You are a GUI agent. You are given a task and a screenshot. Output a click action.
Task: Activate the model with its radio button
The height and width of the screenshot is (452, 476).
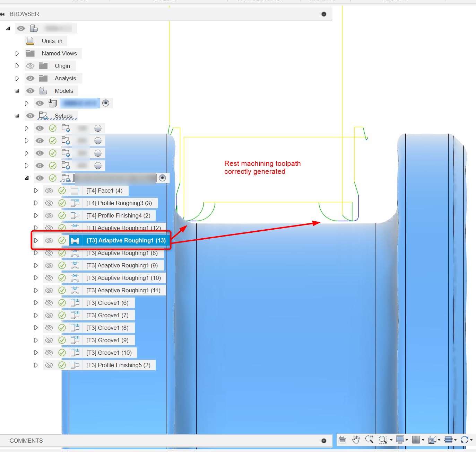pos(106,103)
